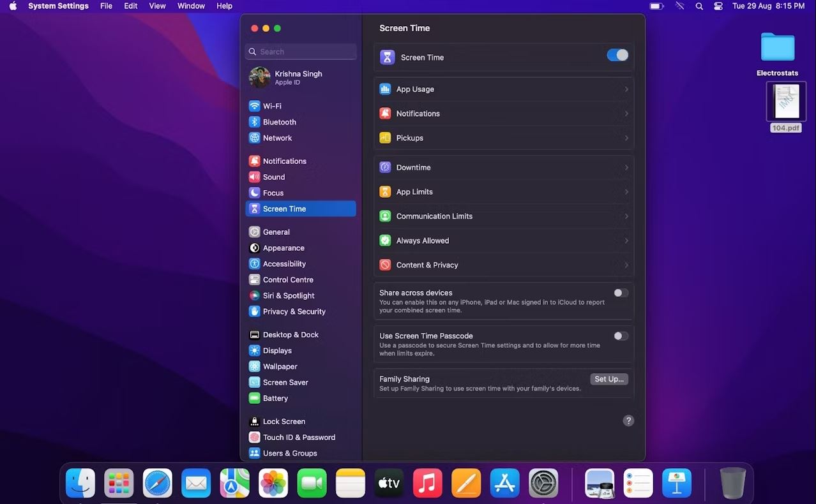816x504 pixels.
Task: Open Communication Limits row chevron
Action: pos(626,216)
